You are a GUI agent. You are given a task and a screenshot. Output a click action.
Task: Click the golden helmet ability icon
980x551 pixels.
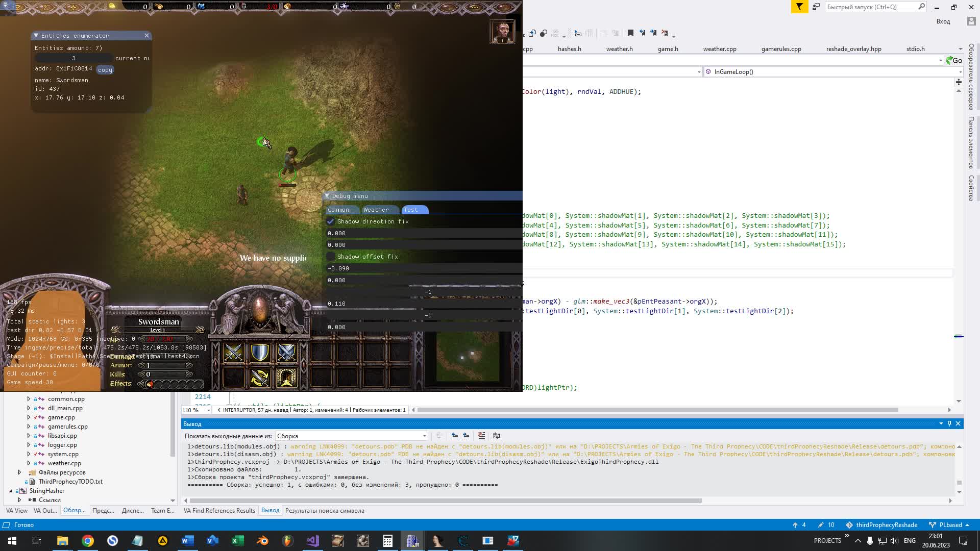[286, 378]
